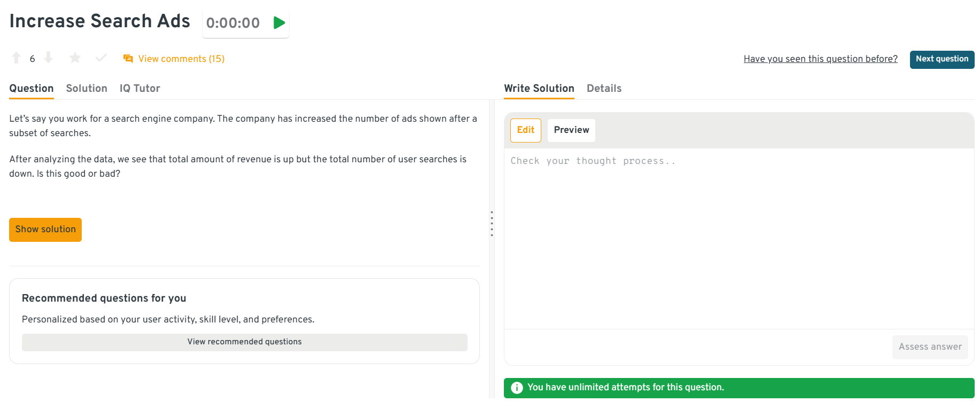The image size is (980, 402).
Task: Go to the Next question
Action: 942,59
